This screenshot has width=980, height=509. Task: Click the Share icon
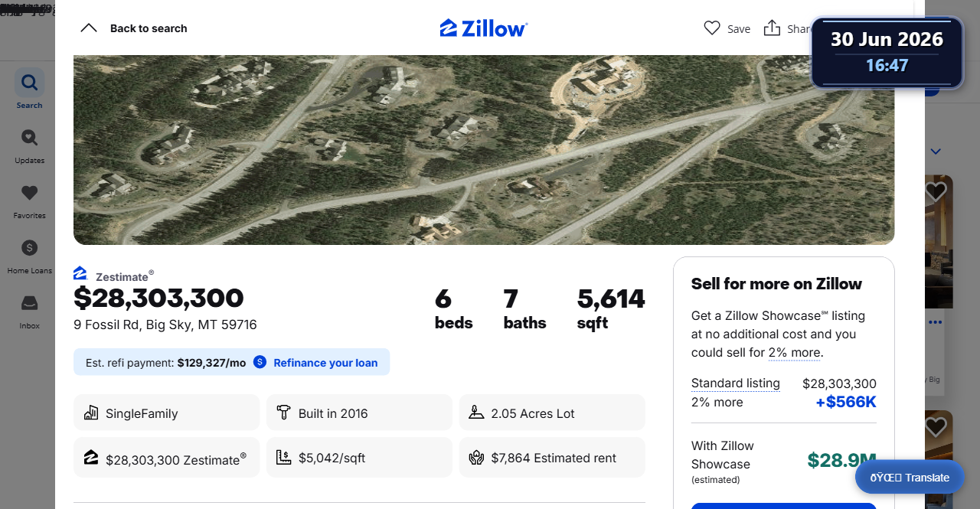(x=773, y=28)
